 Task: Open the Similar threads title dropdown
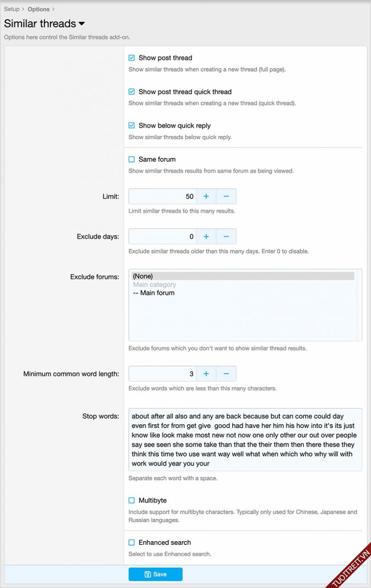pyautogui.click(x=82, y=24)
